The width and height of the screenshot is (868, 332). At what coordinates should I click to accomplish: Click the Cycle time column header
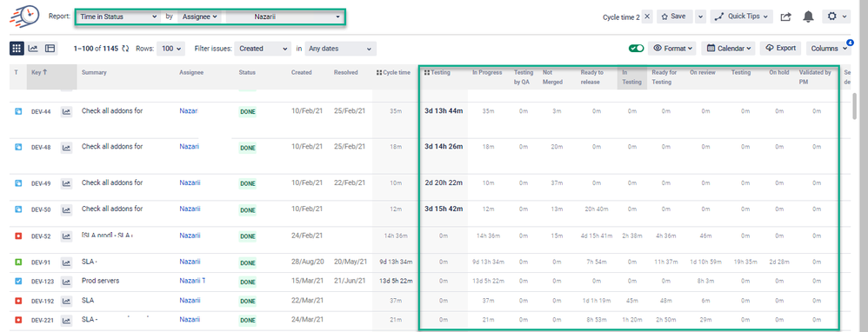[x=394, y=72]
